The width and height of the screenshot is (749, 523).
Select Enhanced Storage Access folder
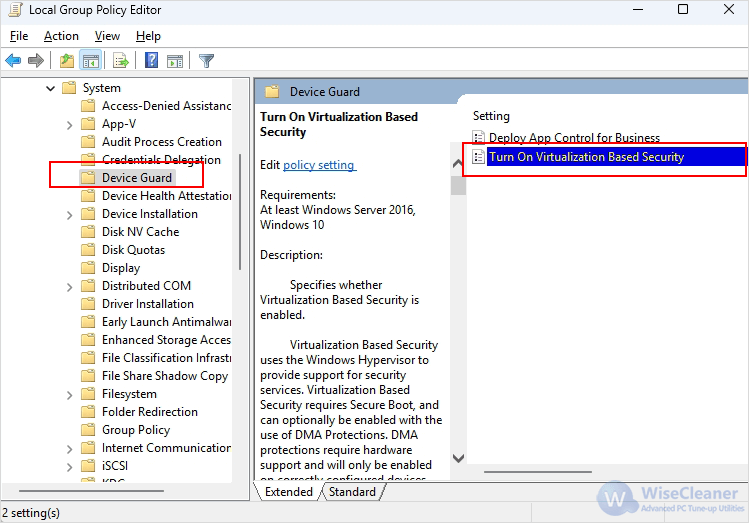(x=166, y=340)
